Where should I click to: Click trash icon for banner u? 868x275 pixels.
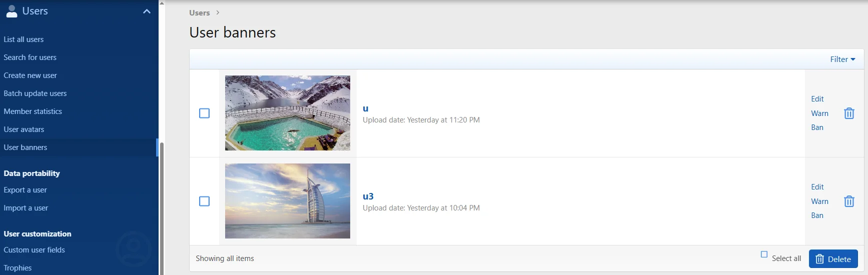point(849,113)
